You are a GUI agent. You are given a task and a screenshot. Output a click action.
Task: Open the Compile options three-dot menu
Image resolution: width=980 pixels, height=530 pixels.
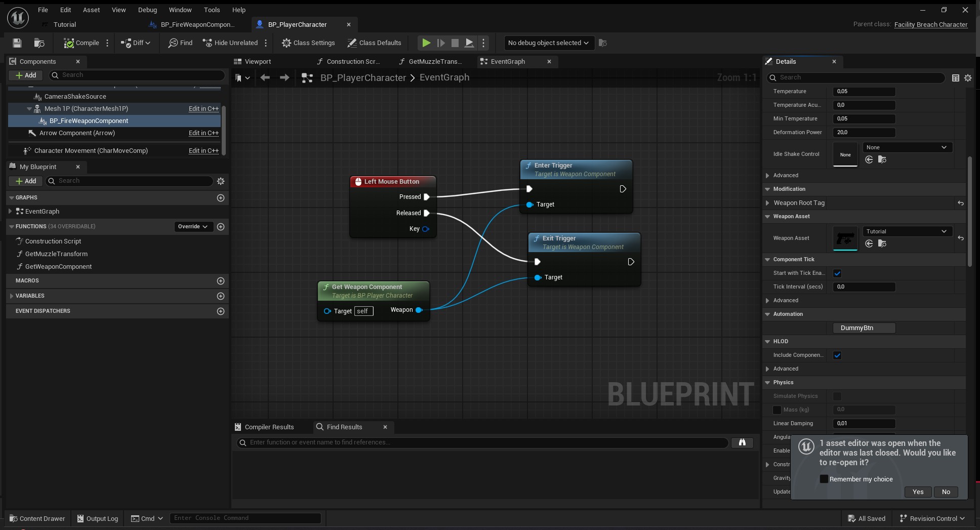pyautogui.click(x=107, y=43)
